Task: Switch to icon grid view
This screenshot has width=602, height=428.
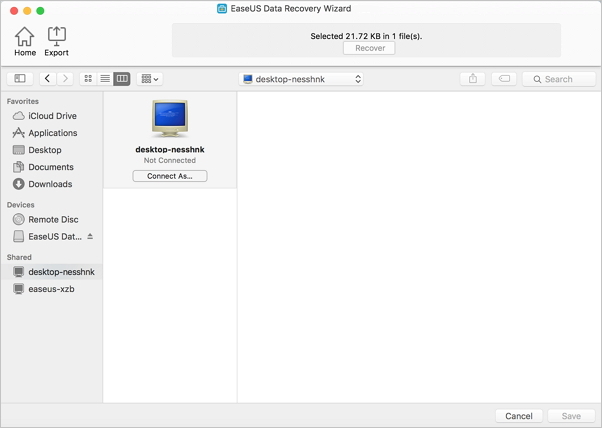Action: pos(88,79)
